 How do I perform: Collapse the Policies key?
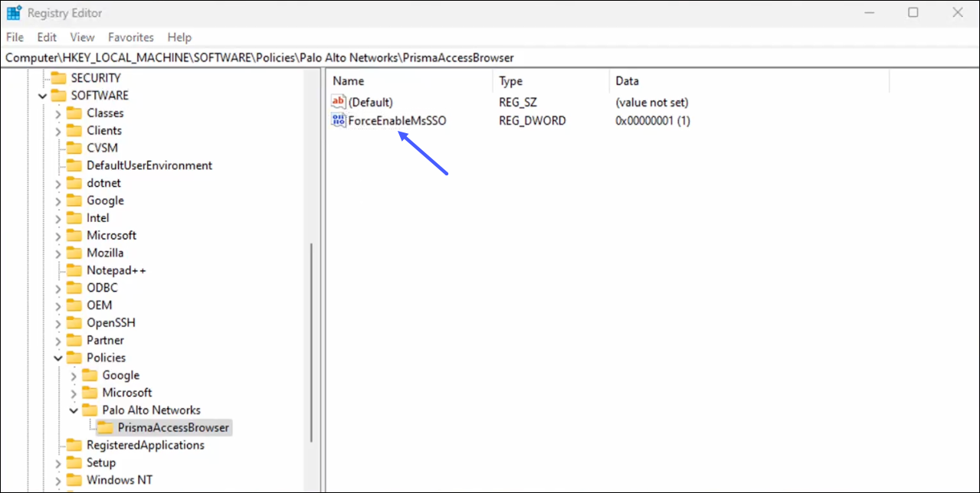click(x=57, y=358)
